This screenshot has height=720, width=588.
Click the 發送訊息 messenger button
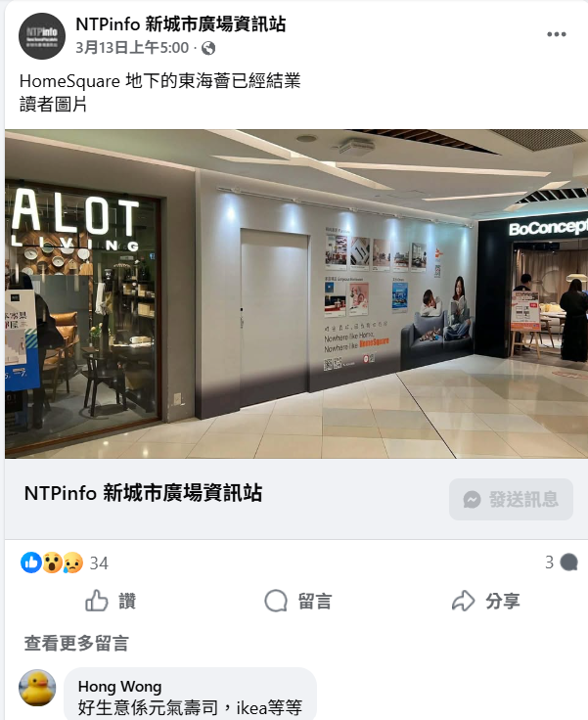point(511,499)
